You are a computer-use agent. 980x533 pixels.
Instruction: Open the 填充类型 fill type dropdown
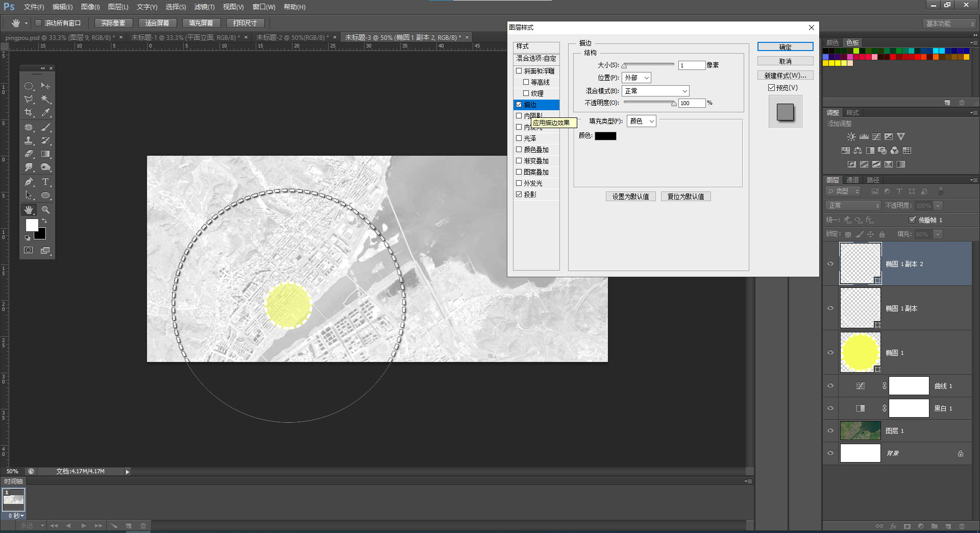tap(641, 121)
